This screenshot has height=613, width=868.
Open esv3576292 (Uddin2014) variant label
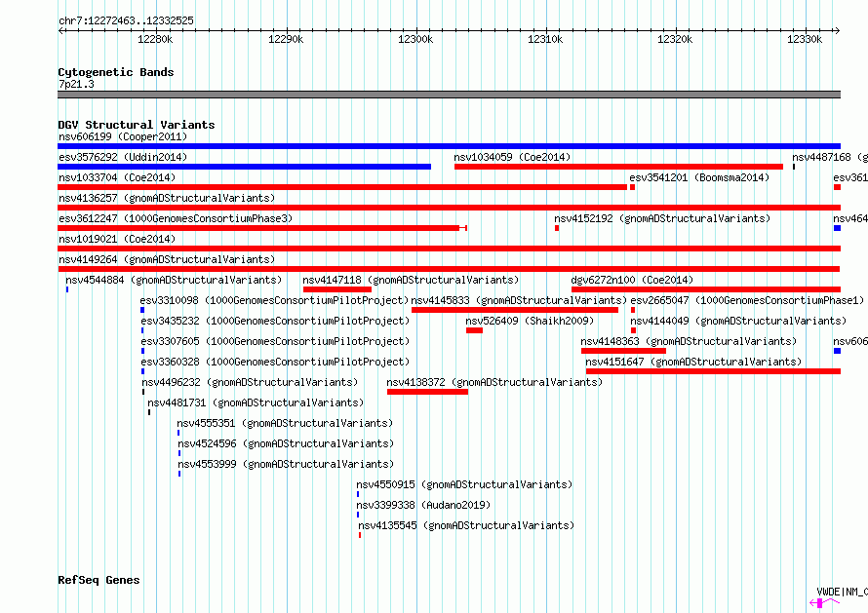pyautogui.click(x=123, y=157)
